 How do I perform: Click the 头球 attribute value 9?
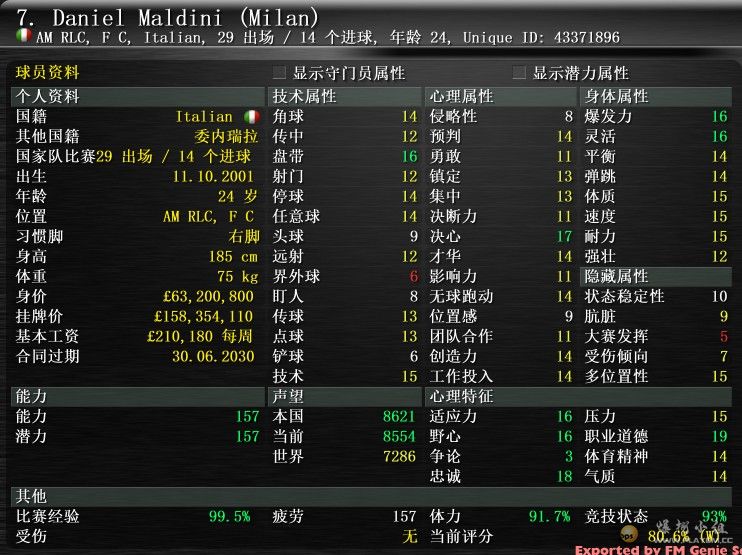coord(414,237)
